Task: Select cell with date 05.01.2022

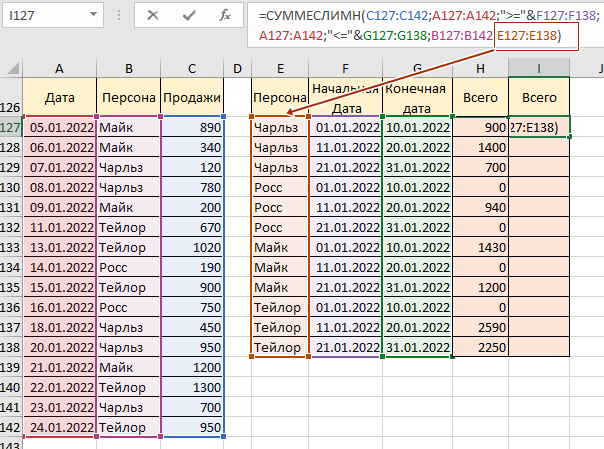Action: click(x=59, y=127)
